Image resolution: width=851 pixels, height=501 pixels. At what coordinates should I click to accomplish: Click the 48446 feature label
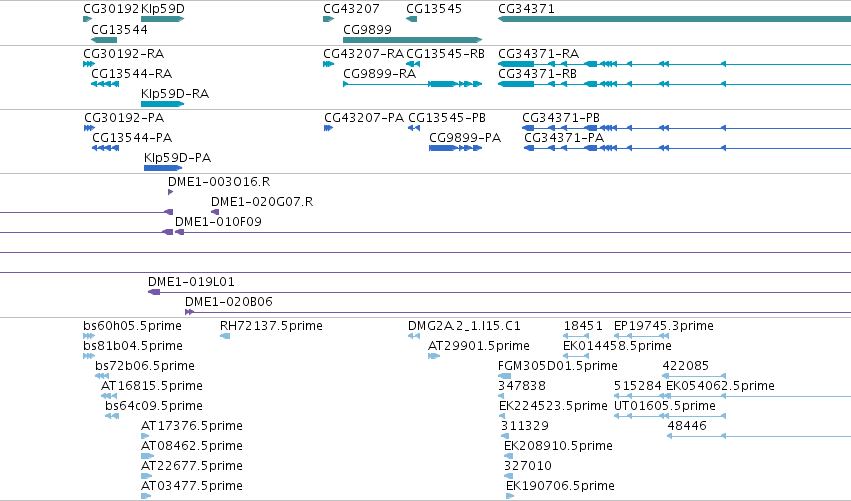(x=687, y=426)
